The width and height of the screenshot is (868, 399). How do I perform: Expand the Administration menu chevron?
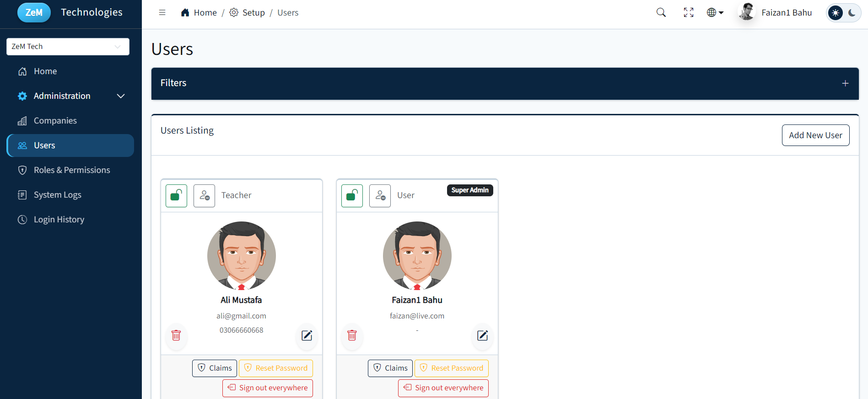click(121, 96)
